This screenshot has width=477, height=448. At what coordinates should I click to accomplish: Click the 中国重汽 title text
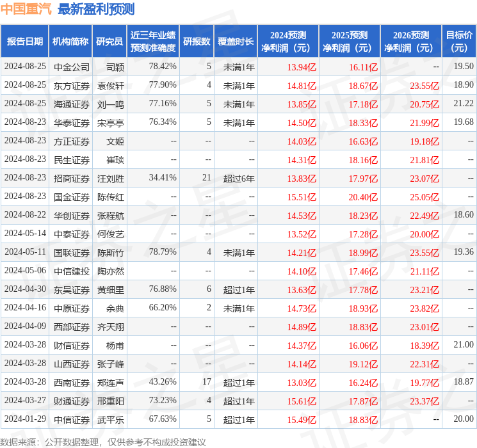pyautogui.click(x=26, y=9)
